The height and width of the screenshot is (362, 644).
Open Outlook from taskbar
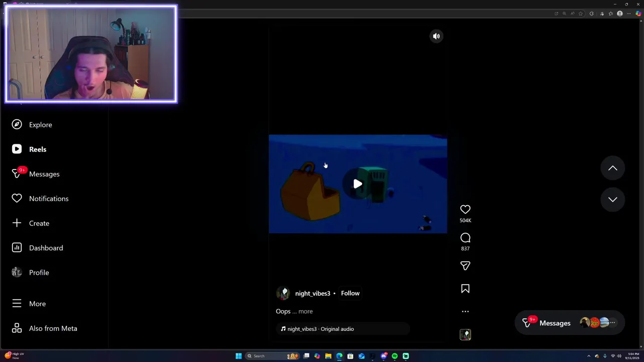click(x=361, y=356)
